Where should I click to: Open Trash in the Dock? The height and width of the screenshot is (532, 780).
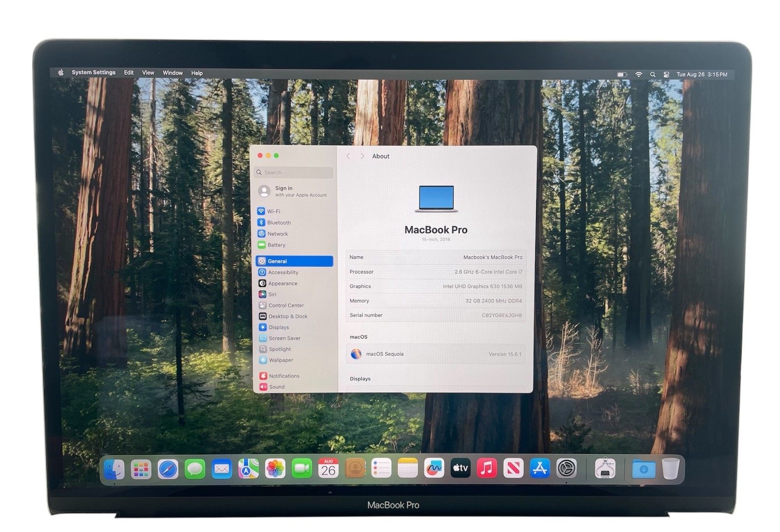pos(671,469)
